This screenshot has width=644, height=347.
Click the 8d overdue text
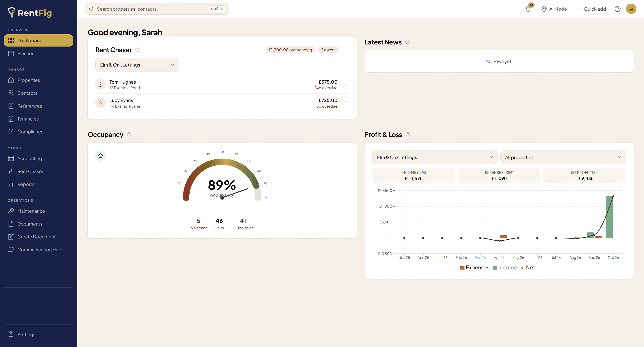click(x=327, y=106)
